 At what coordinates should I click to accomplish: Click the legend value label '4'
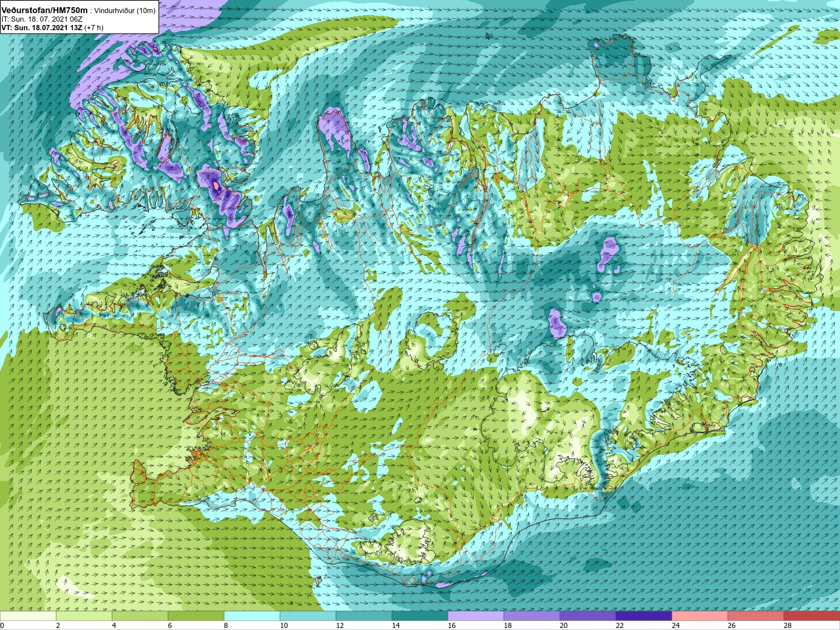(114, 625)
